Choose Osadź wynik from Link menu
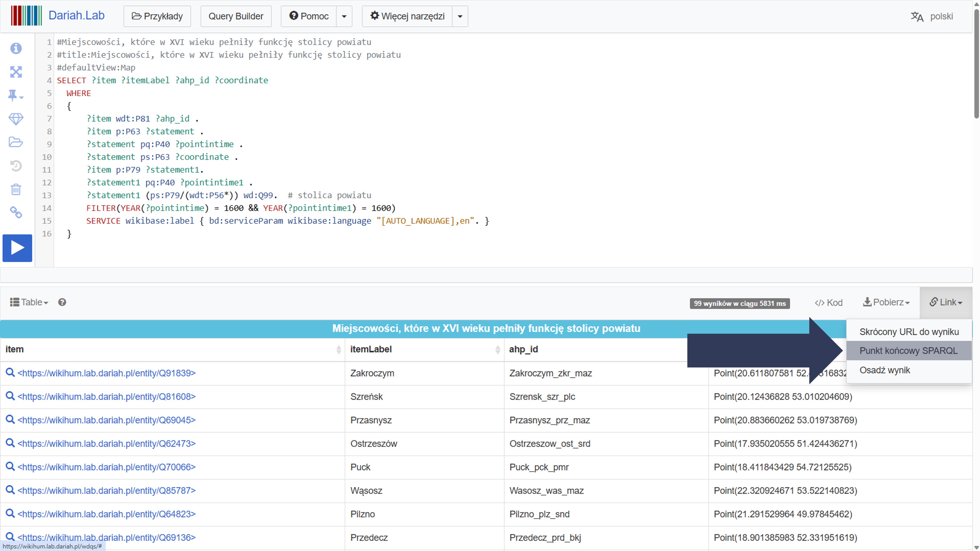The height and width of the screenshot is (551, 980). (884, 370)
